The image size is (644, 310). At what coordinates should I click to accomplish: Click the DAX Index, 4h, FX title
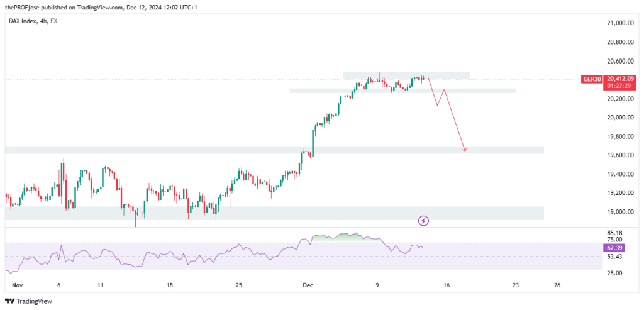pyautogui.click(x=33, y=21)
